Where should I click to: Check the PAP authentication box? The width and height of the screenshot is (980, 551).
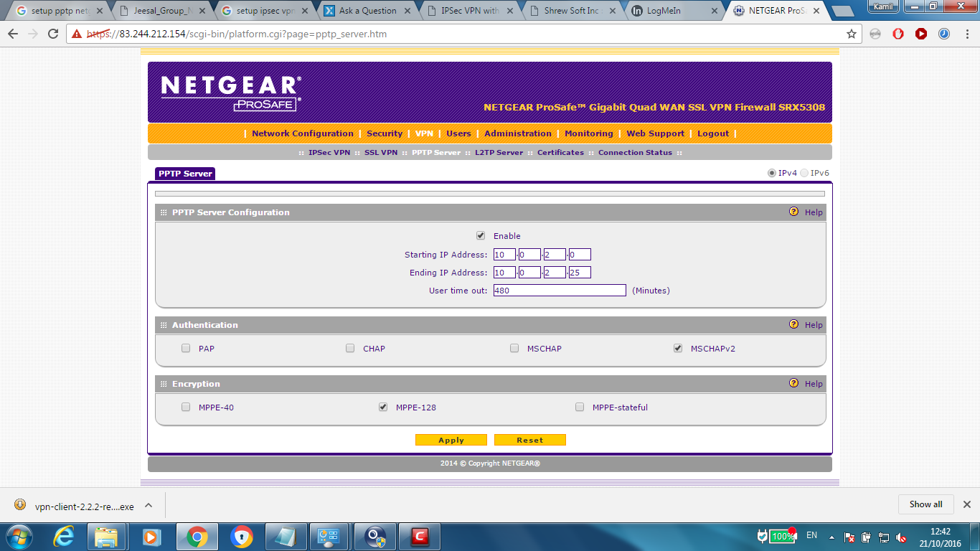point(186,348)
